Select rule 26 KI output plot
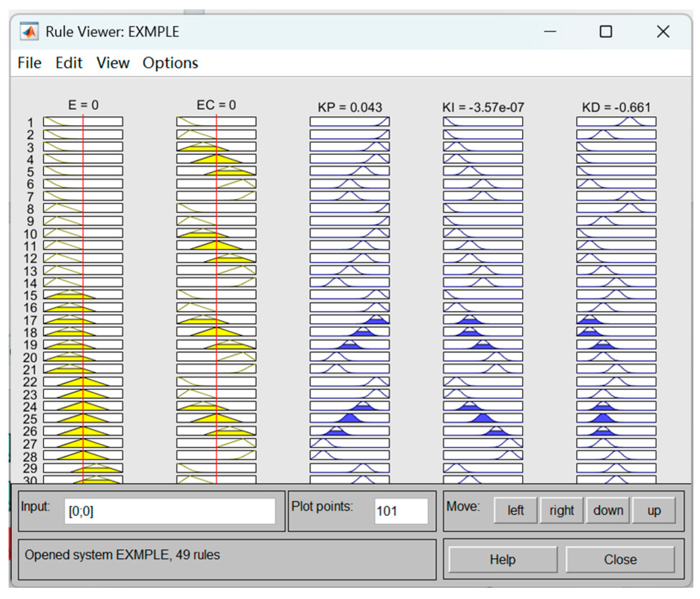This screenshot has height=599, width=700. tap(483, 431)
